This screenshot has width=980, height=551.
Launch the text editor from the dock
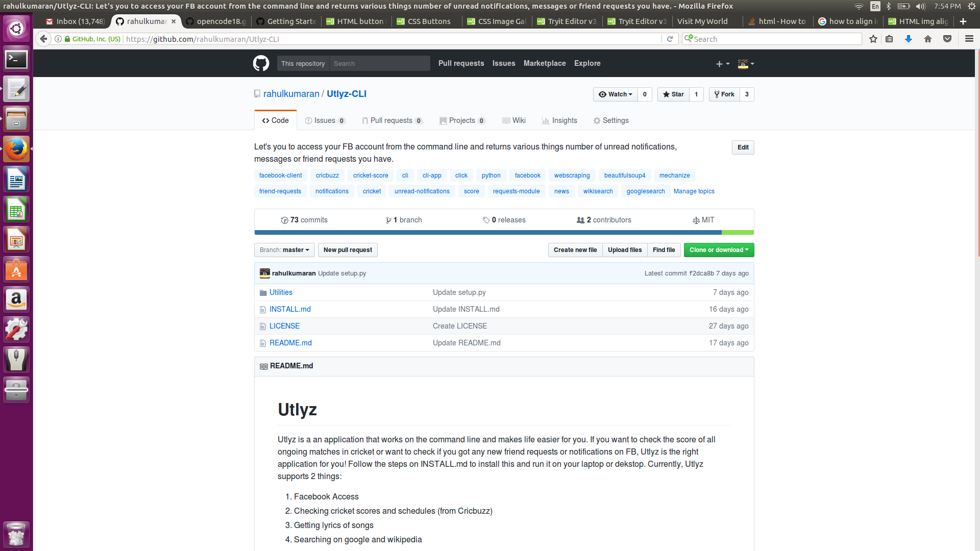(x=16, y=89)
